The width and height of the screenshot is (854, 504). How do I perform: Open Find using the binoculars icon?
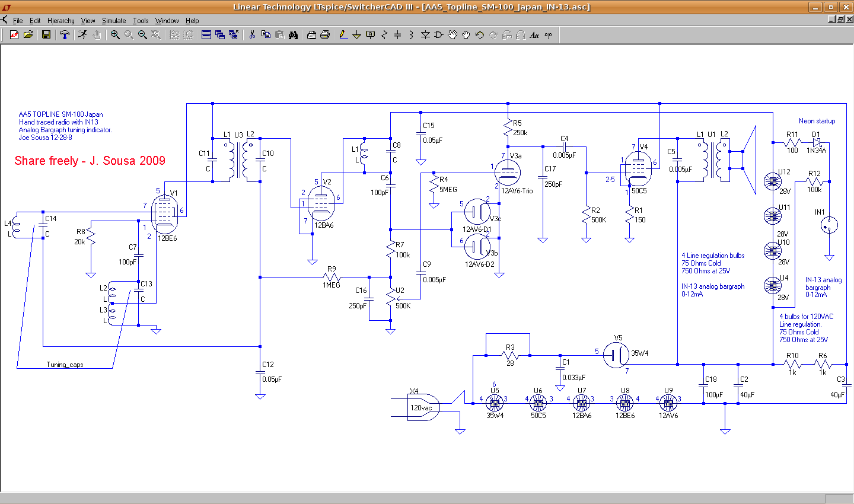click(x=293, y=35)
